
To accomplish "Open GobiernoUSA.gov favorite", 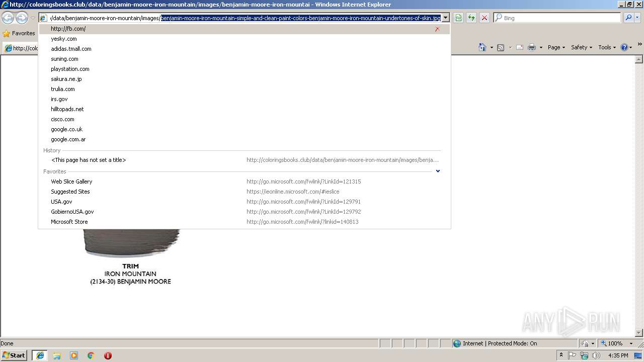I will point(244,212).
